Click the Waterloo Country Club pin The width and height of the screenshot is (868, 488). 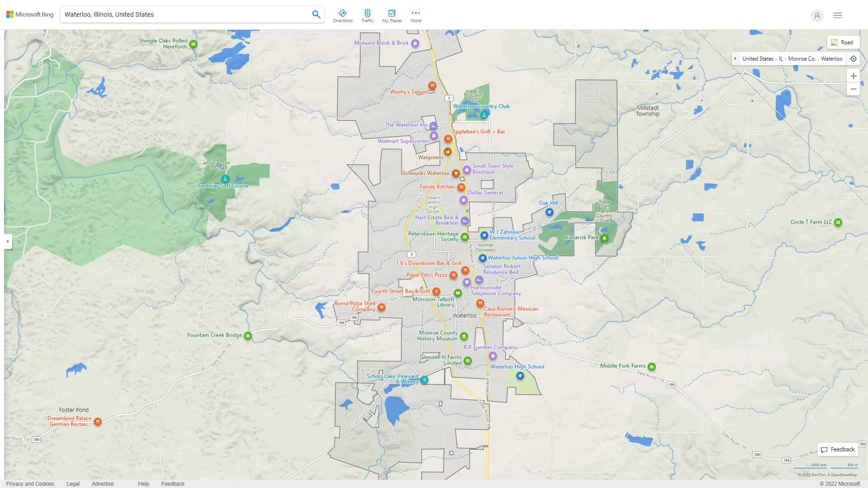click(x=484, y=114)
